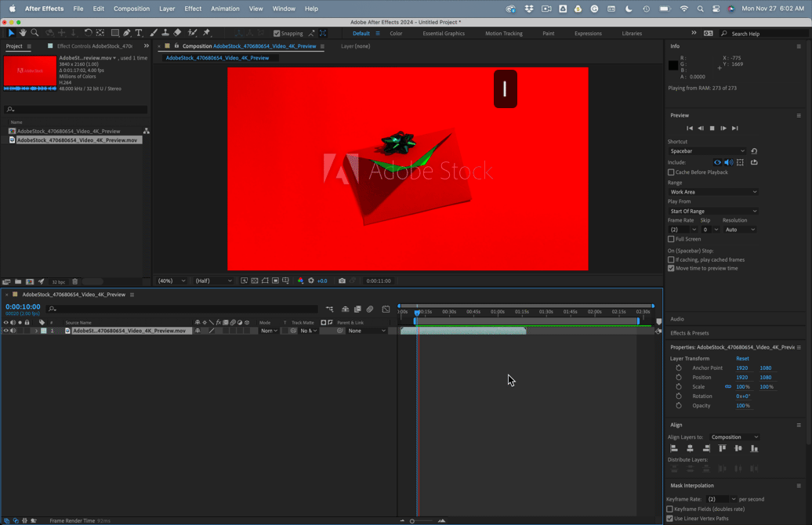The width and height of the screenshot is (812, 525).
Task: Open the Shortcut Spacebar dropdown
Action: click(707, 151)
